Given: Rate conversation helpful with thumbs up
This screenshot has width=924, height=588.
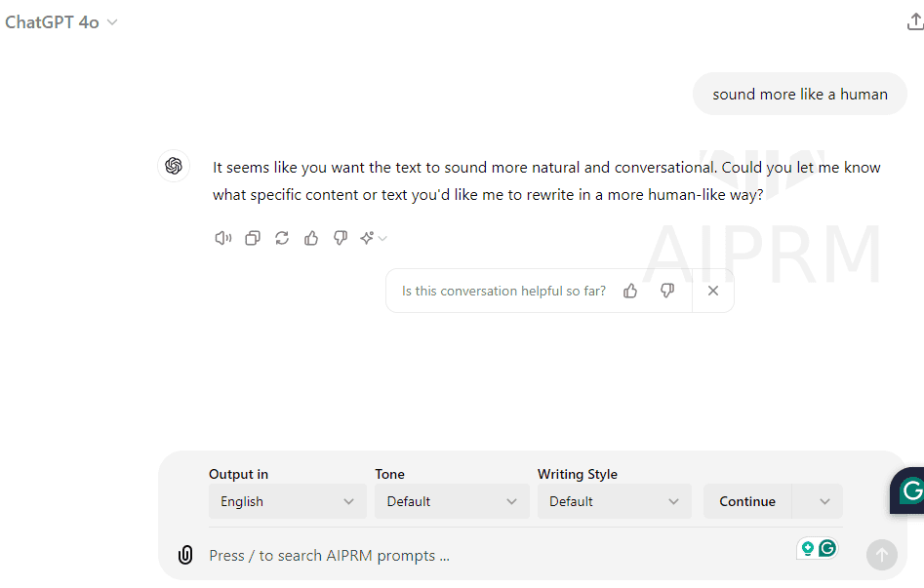Looking at the screenshot, I should 630,291.
